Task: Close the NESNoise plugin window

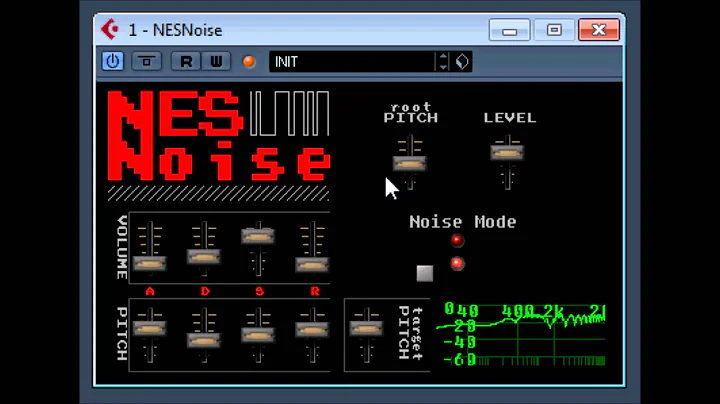Action: [599, 30]
